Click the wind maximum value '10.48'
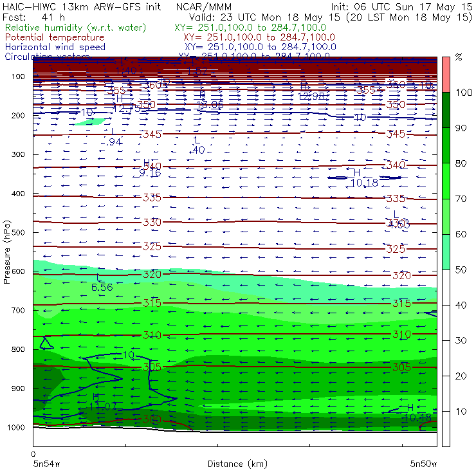This screenshot has width=476, height=476. [417, 417]
